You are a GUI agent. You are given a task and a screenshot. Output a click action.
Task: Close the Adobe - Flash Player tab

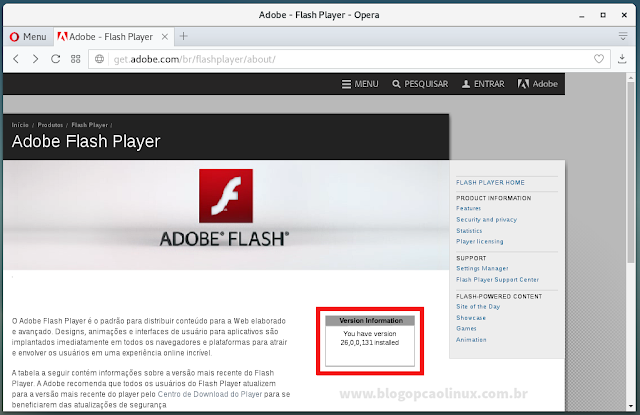click(164, 37)
